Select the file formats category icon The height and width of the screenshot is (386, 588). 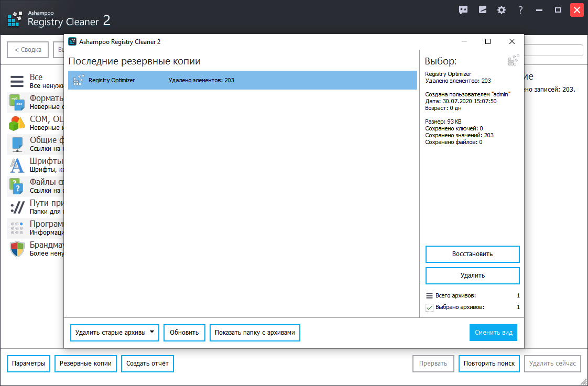point(17,102)
